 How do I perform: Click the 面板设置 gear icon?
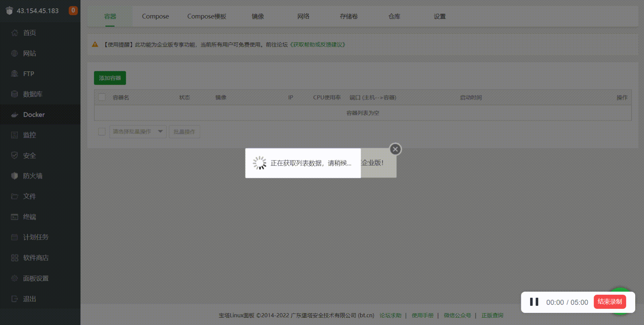(x=14, y=278)
